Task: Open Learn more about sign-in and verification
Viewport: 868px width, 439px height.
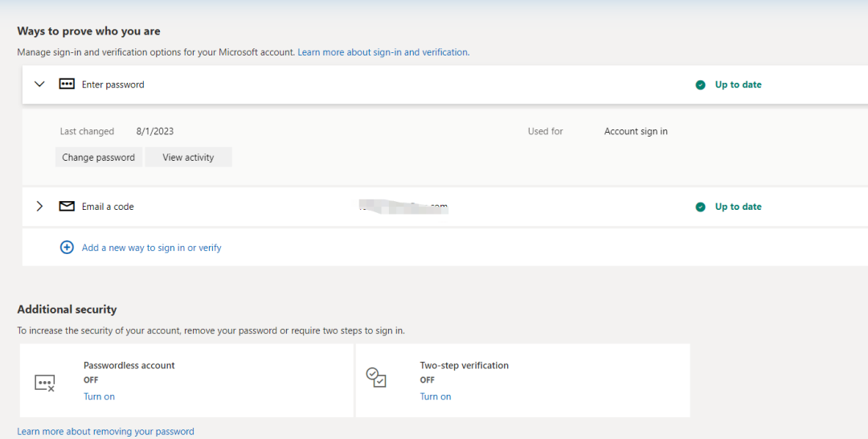Action: [x=383, y=52]
